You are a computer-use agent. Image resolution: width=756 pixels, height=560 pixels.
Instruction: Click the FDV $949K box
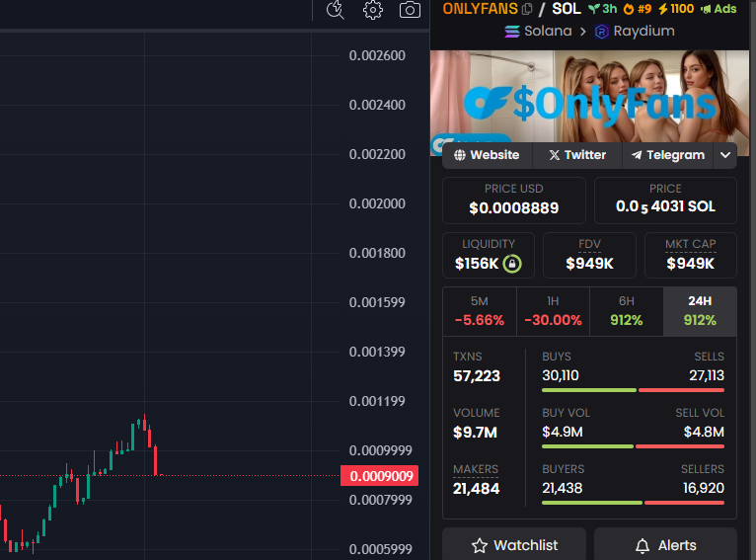(589, 255)
